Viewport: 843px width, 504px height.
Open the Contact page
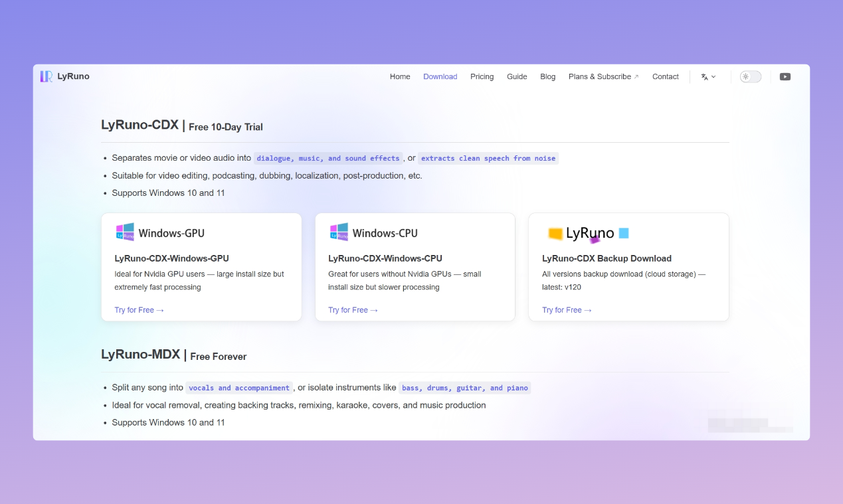(666, 77)
